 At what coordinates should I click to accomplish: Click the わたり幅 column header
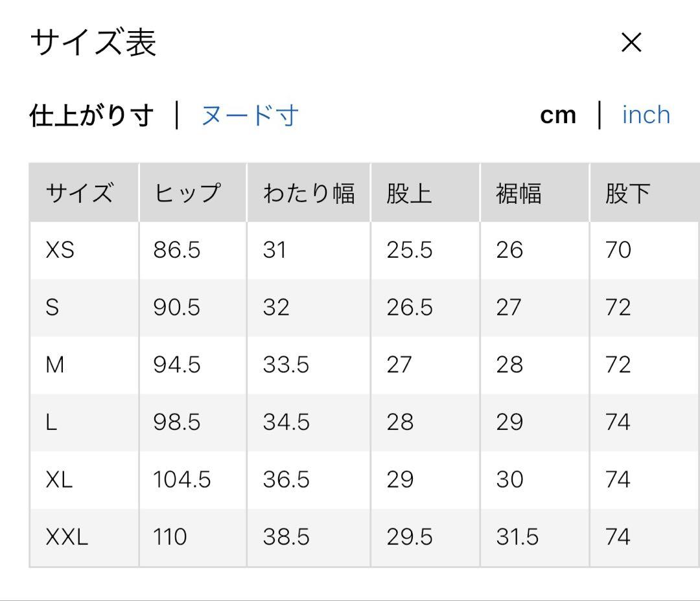[309, 193]
